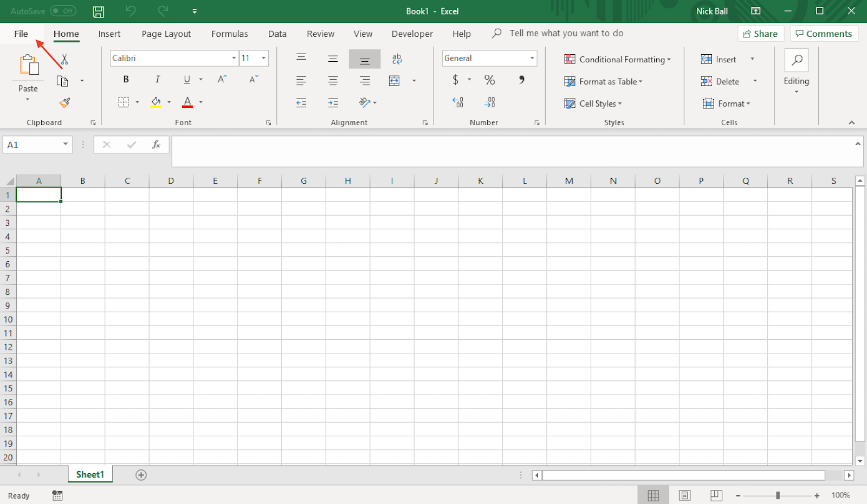Click the Percent Style icon

pos(489,80)
